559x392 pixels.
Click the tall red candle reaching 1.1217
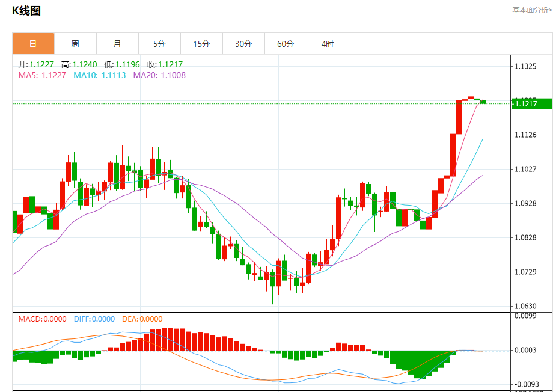[x=459, y=117]
